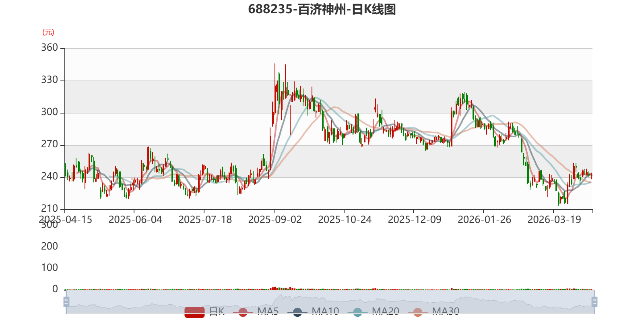Screen dimensions: 644x322
Task: Click the 2025-09-02 date axis label
Action: point(275,220)
